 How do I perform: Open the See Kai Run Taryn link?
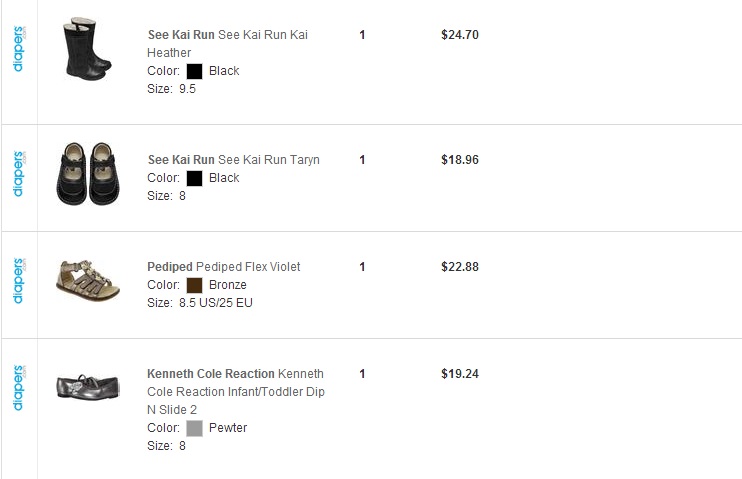233,160
